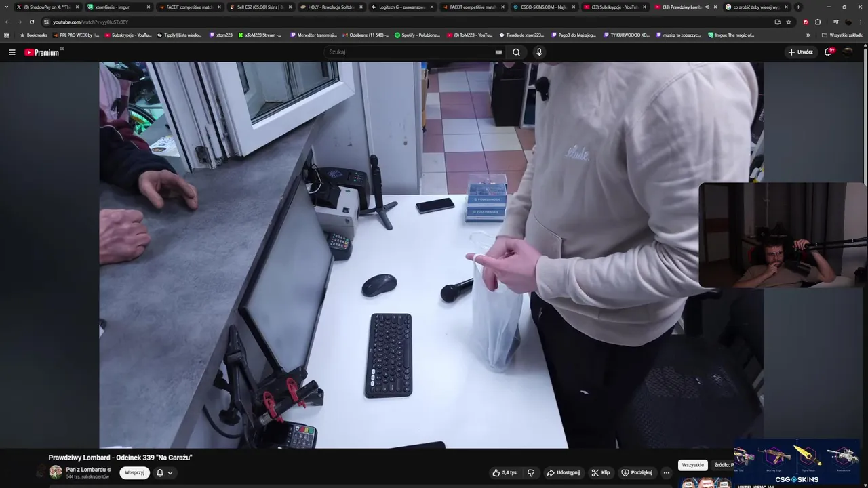The width and height of the screenshot is (868, 488).
Task: Click the video title Prawdziwy Lombard
Action: tap(121, 457)
